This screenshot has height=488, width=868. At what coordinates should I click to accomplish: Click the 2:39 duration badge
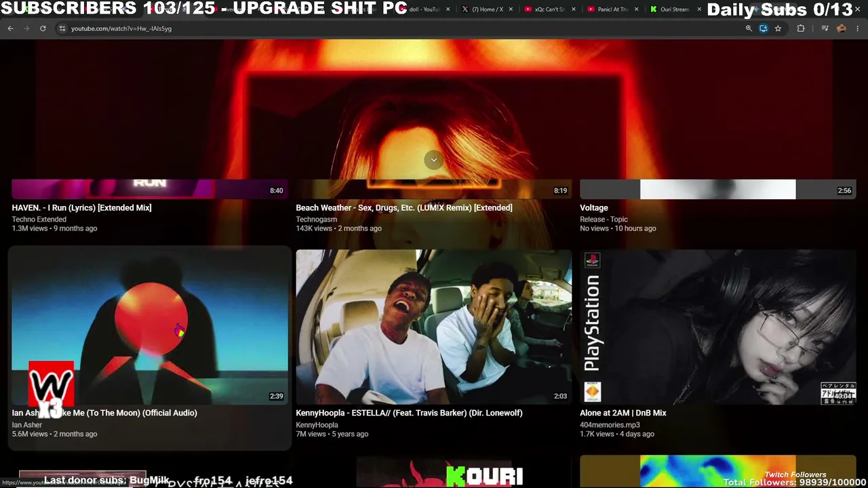coord(277,396)
